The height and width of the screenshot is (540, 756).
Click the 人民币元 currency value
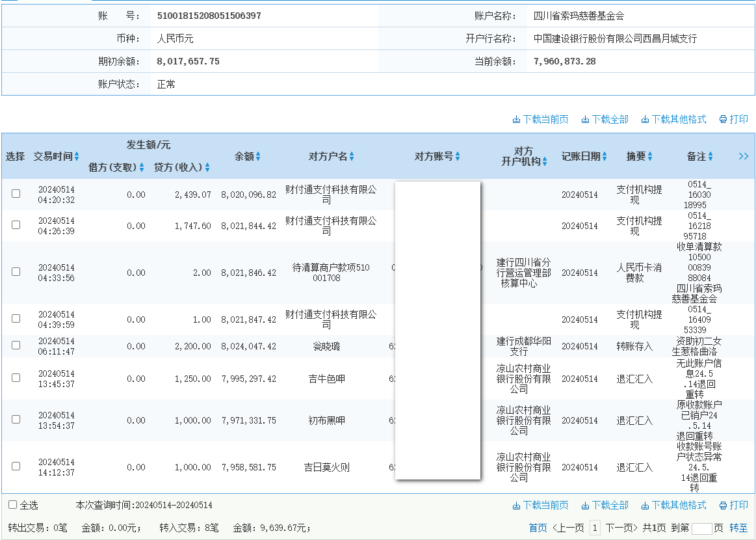[175, 38]
